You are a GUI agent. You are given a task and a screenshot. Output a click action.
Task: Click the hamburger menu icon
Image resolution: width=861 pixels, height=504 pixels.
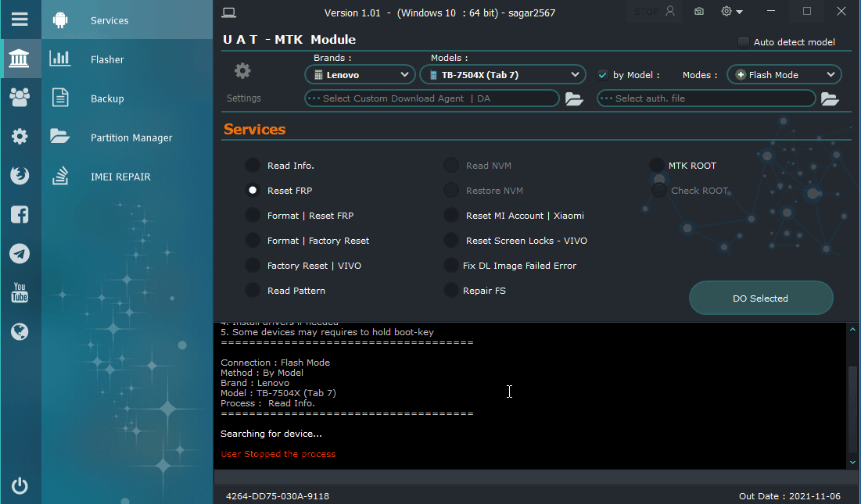pos(20,19)
